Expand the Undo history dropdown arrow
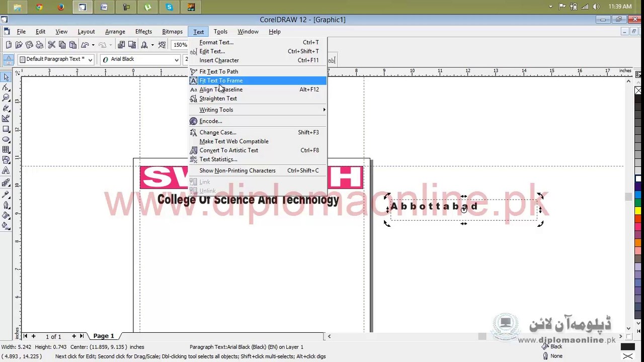 coord(93,45)
